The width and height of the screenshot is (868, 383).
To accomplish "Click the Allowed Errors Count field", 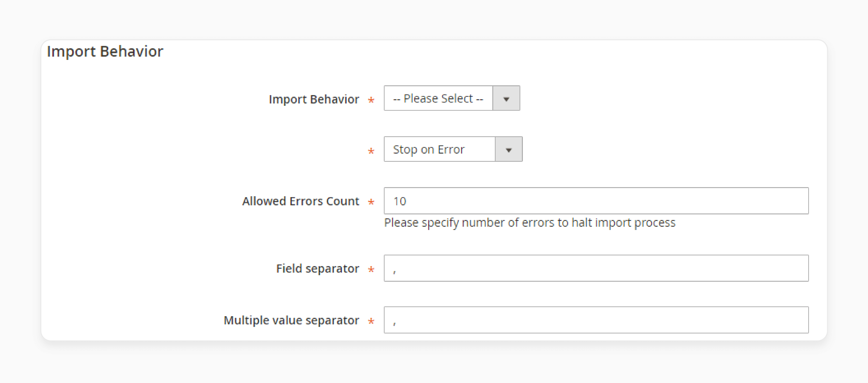I will tap(596, 201).
